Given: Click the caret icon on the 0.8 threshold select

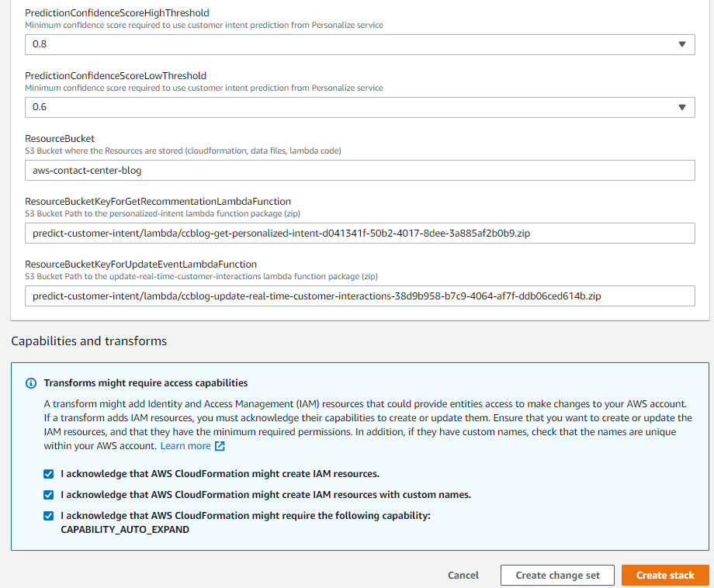Looking at the screenshot, I should click(x=681, y=44).
